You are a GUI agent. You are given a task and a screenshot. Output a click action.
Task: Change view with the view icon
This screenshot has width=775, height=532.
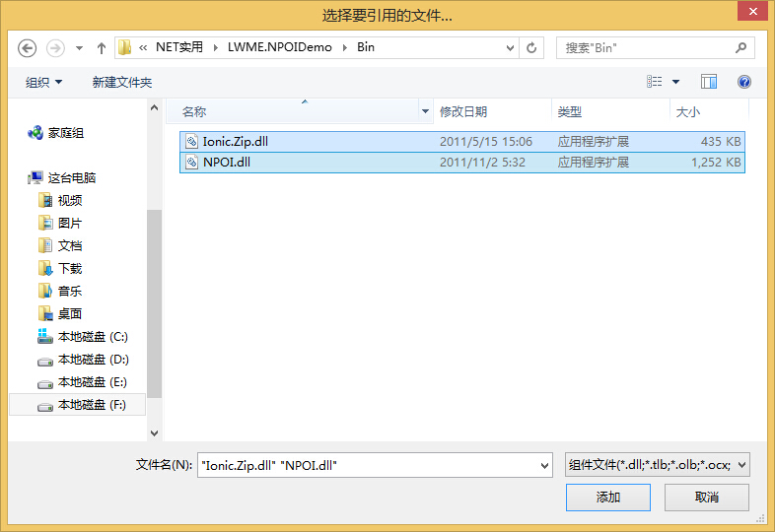tap(655, 82)
